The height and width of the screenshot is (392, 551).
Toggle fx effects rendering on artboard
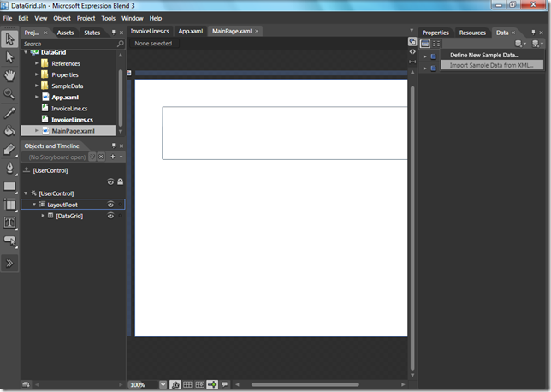[x=175, y=384]
